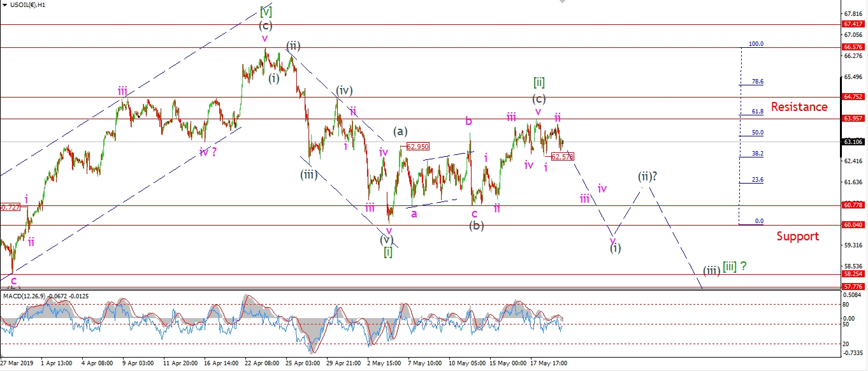Select the 0.0 Fibonacci level label
This screenshot has height=371, width=868.
pos(759,221)
